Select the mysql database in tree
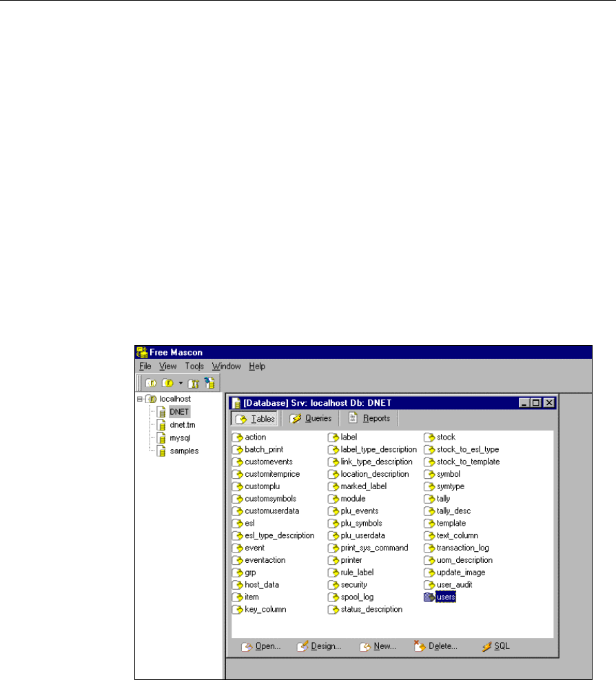 (180, 438)
